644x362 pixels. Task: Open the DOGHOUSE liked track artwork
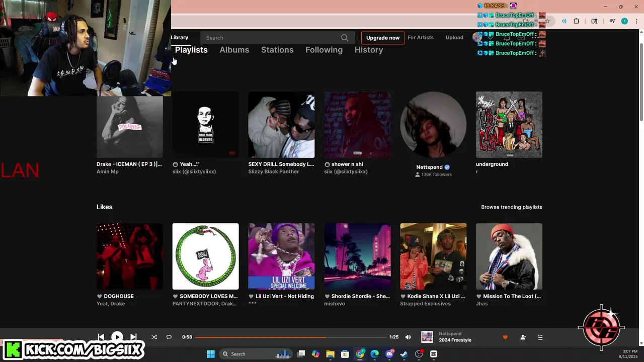tap(130, 256)
